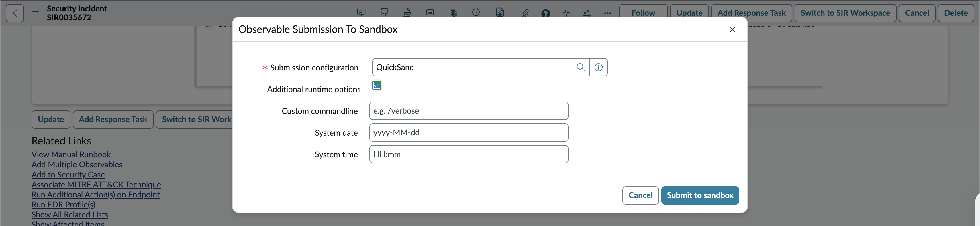Click Add Response Task in header

751,13
